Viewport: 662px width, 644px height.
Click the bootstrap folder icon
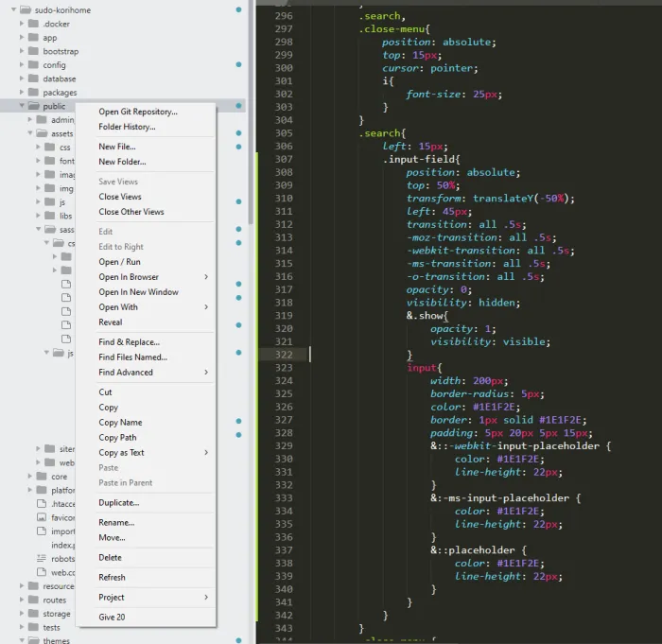coord(33,51)
